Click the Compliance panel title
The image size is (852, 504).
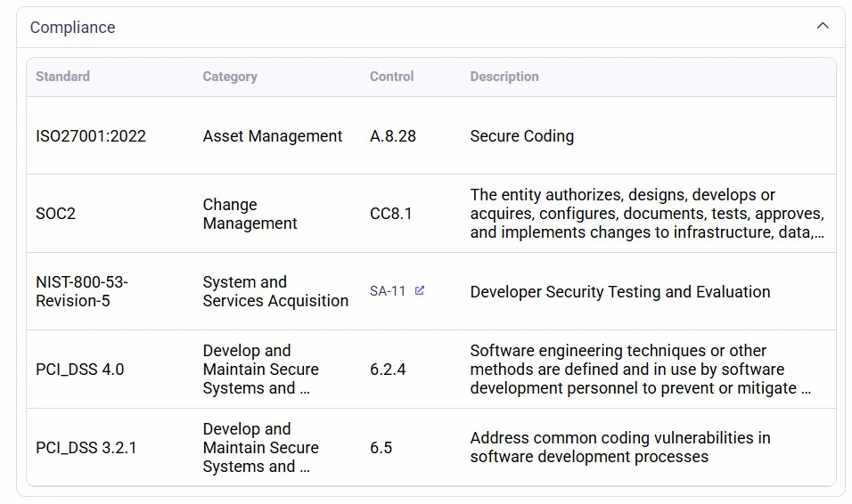[72, 27]
